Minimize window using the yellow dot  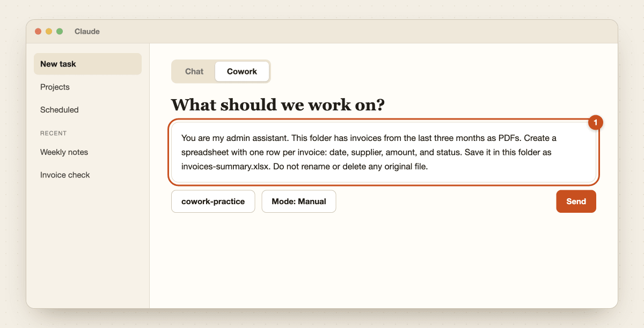[49, 32]
